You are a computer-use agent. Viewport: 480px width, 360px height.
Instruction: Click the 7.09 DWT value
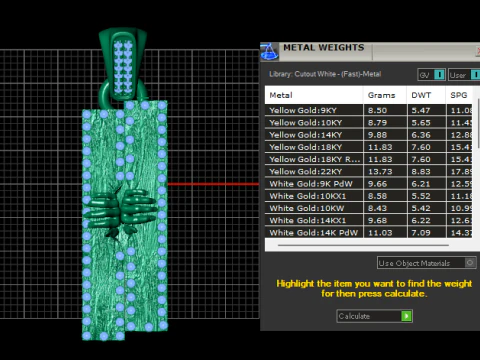click(x=421, y=233)
